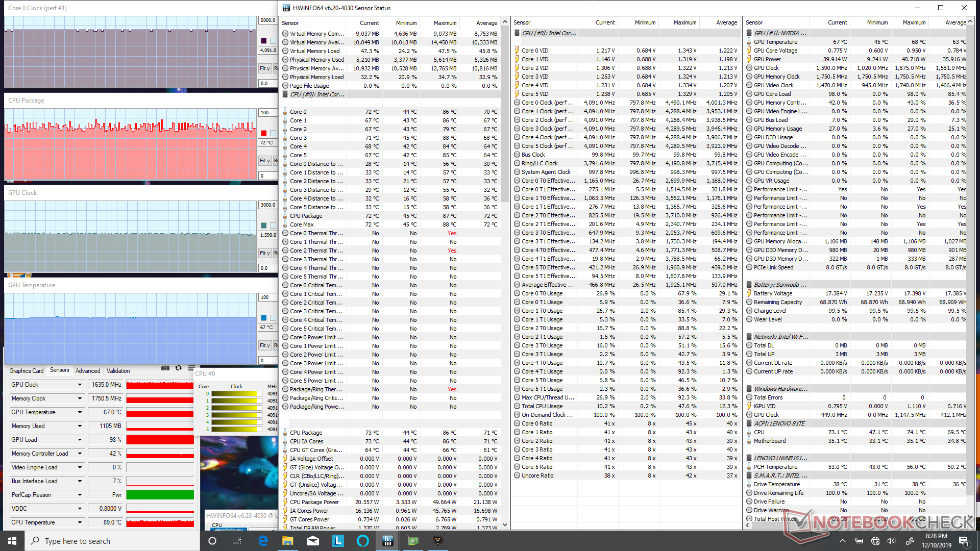Screen dimensions: 980x551
Task: Open Task View from the taskbar
Action: point(237,541)
